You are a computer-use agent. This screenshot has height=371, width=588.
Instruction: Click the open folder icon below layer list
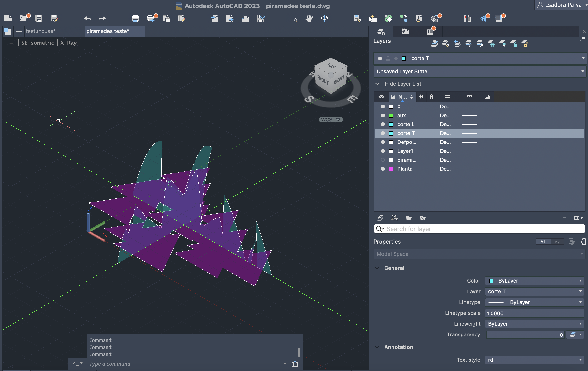click(408, 218)
